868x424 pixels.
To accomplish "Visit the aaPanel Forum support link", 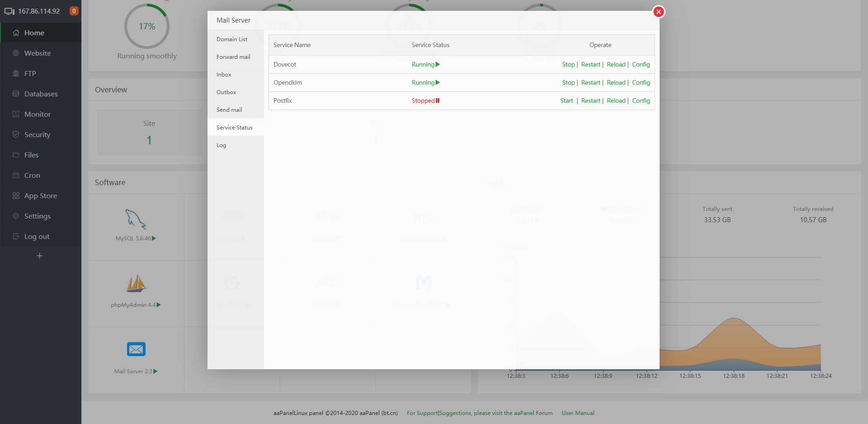I will click(480, 413).
